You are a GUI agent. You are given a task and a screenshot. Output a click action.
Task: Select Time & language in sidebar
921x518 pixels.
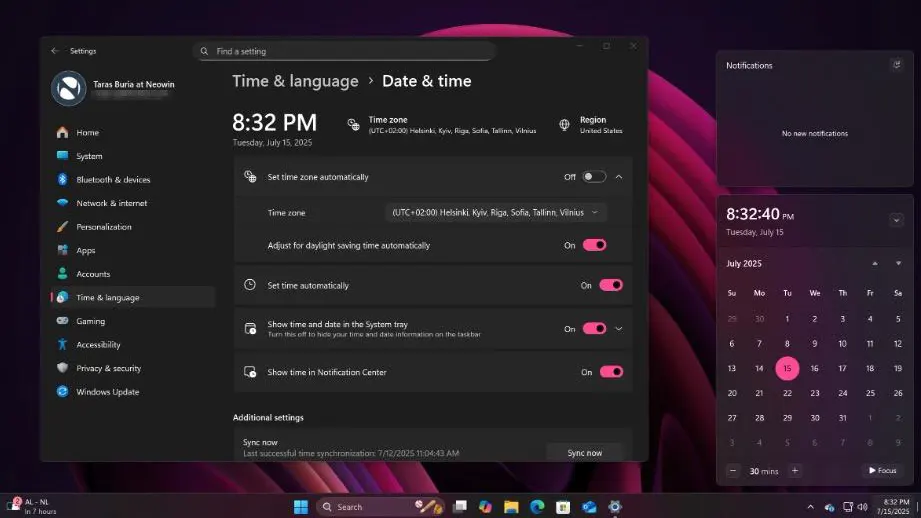[x=133, y=297]
